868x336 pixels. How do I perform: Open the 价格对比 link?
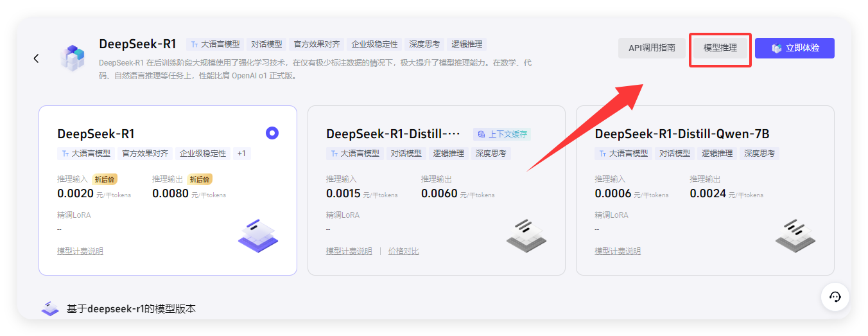coord(404,251)
